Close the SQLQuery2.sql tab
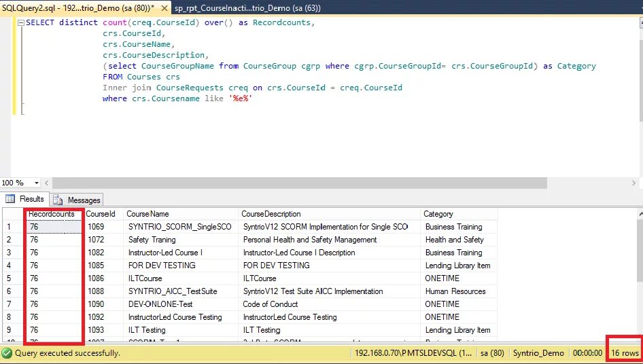The width and height of the screenshot is (643, 364). (x=164, y=8)
